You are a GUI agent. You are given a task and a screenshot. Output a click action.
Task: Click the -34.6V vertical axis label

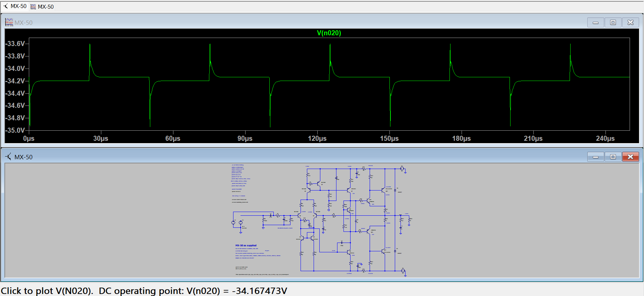15,105
